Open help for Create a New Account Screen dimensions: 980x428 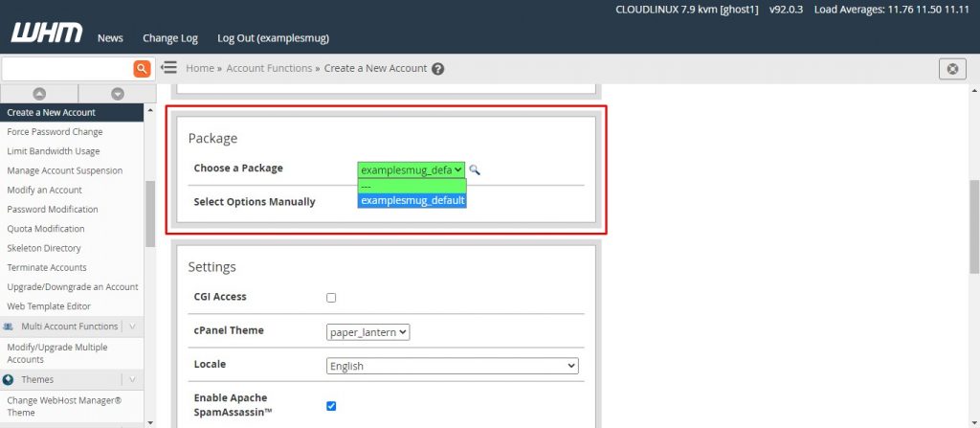[438, 69]
